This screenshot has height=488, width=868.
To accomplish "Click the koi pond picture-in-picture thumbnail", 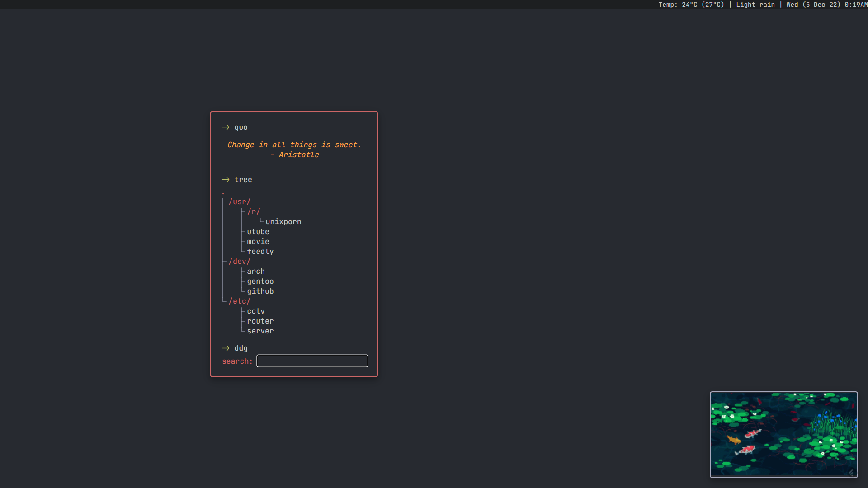I will pos(783,434).
